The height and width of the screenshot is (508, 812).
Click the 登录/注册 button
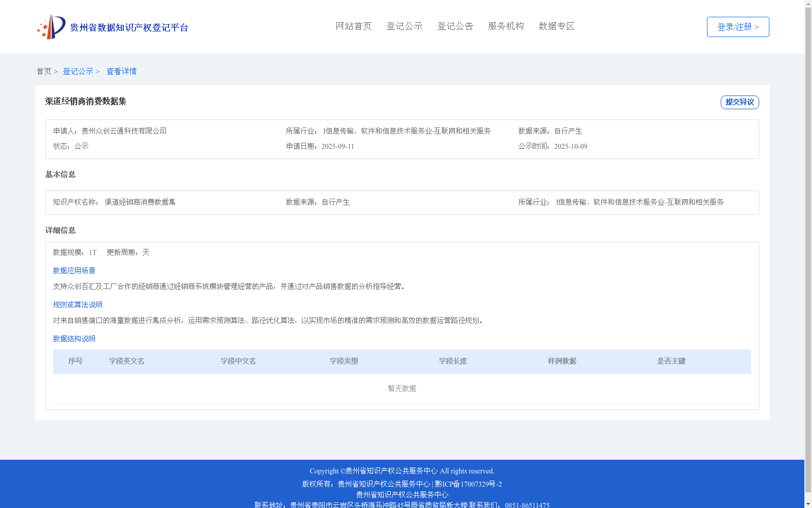(738, 27)
